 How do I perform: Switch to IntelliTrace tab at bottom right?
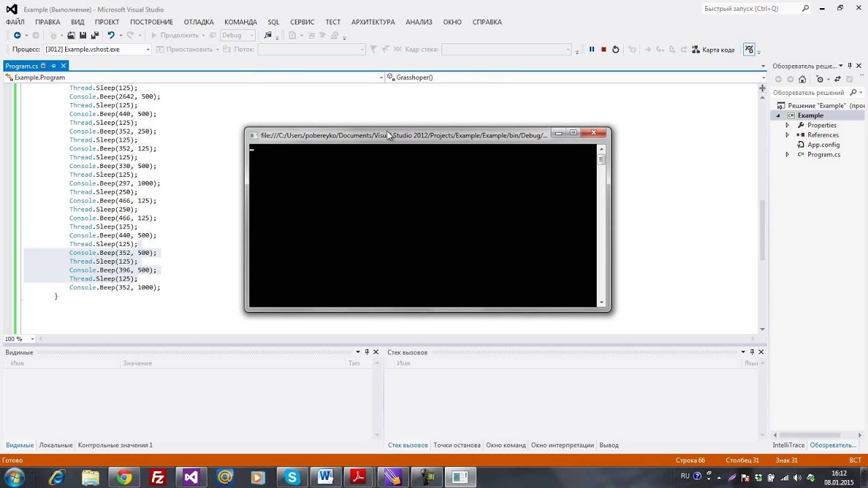tap(789, 445)
